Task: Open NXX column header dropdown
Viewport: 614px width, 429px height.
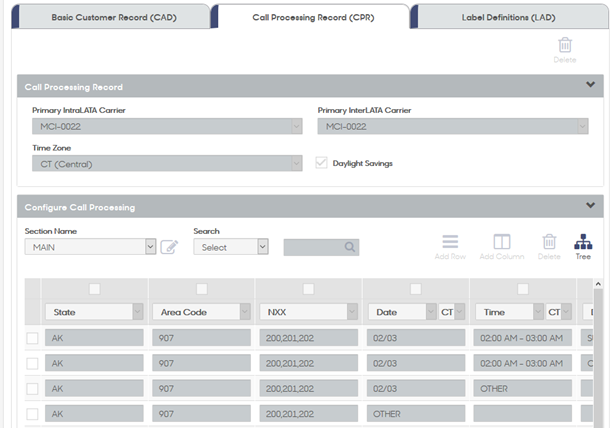Action: pyautogui.click(x=308, y=312)
